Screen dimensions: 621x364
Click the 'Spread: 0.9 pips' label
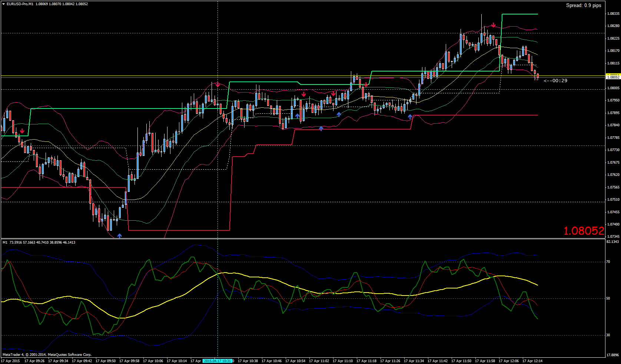coord(584,6)
